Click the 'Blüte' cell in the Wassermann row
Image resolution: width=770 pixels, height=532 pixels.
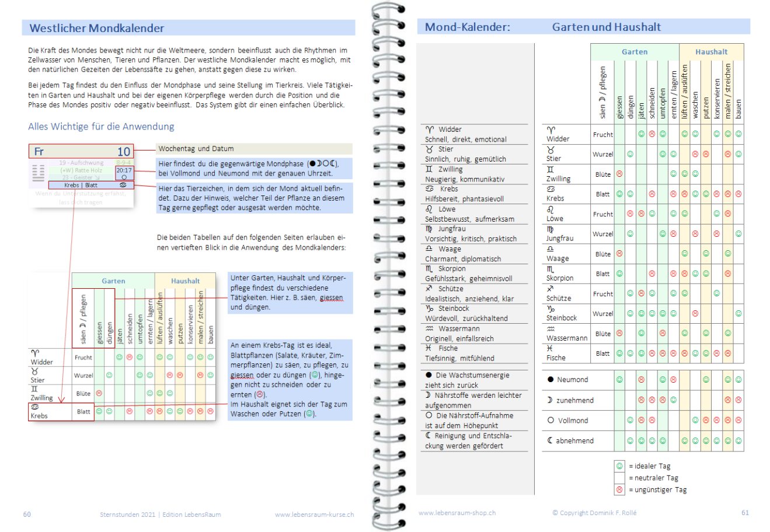pos(602,334)
